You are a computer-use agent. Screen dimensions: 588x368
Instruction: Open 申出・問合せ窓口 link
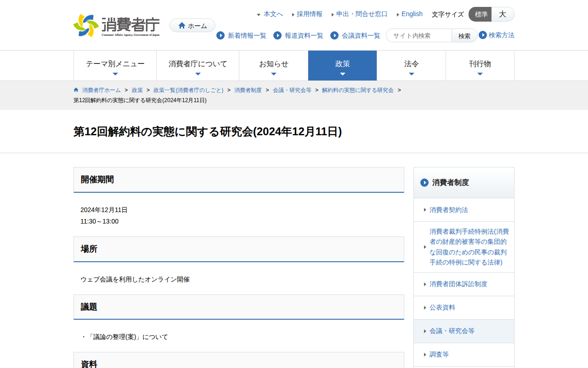point(362,14)
